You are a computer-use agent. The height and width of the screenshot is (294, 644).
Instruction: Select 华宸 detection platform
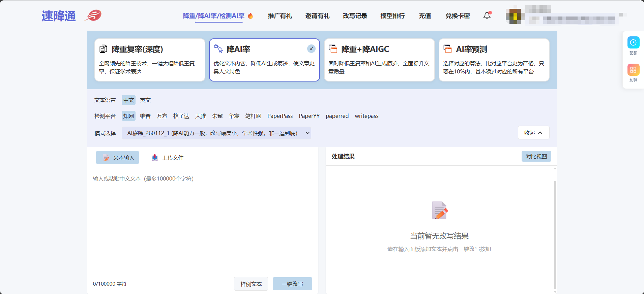click(x=234, y=116)
